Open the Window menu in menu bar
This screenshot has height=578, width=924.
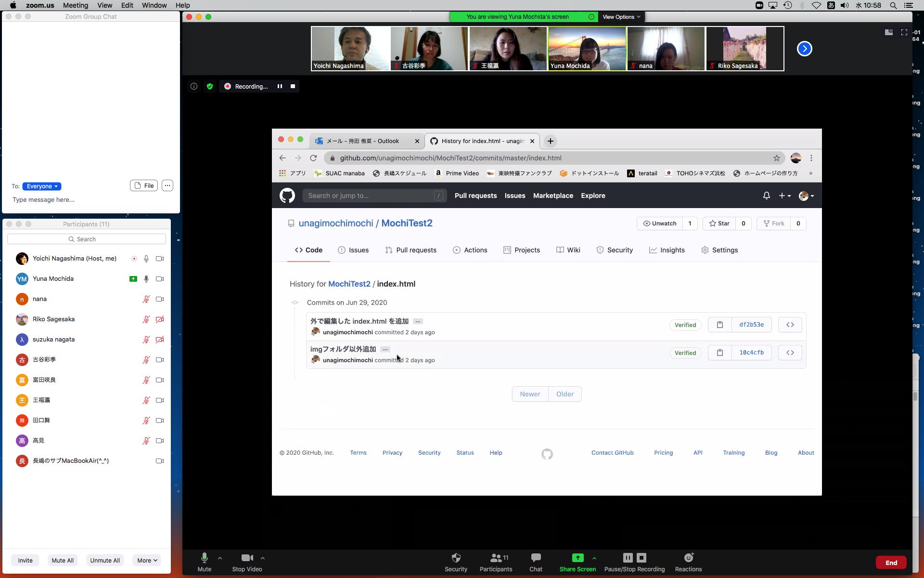pyautogui.click(x=154, y=5)
